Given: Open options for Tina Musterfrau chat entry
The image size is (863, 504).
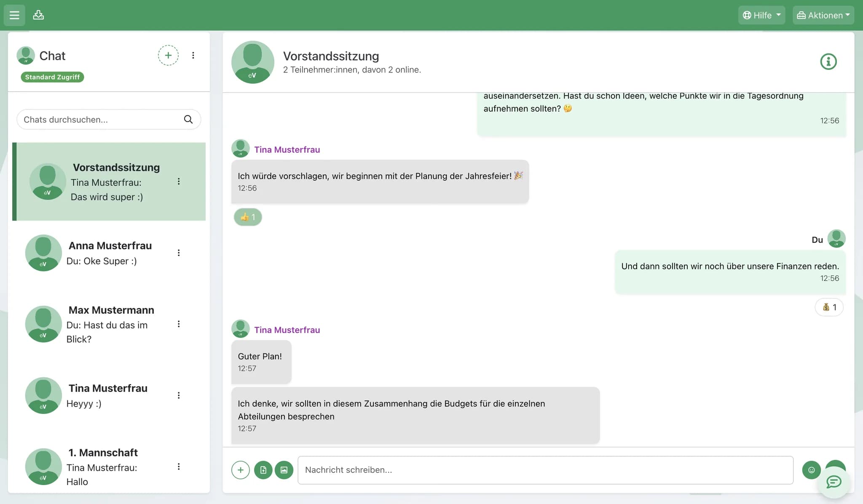Looking at the screenshot, I should (179, 395).
